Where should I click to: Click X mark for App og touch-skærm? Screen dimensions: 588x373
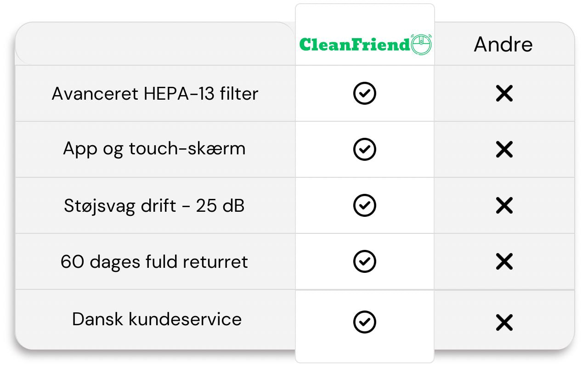[x=504, y=149]
